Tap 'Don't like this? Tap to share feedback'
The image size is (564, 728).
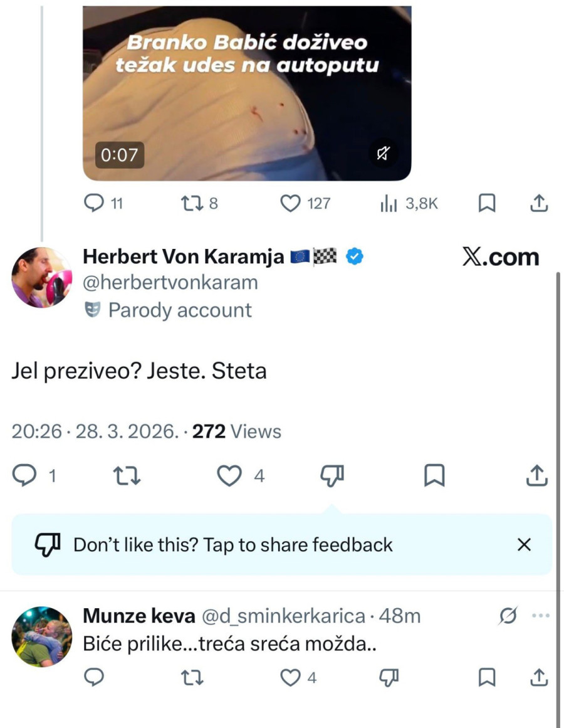pyautogui.click(x=233, y=544)
